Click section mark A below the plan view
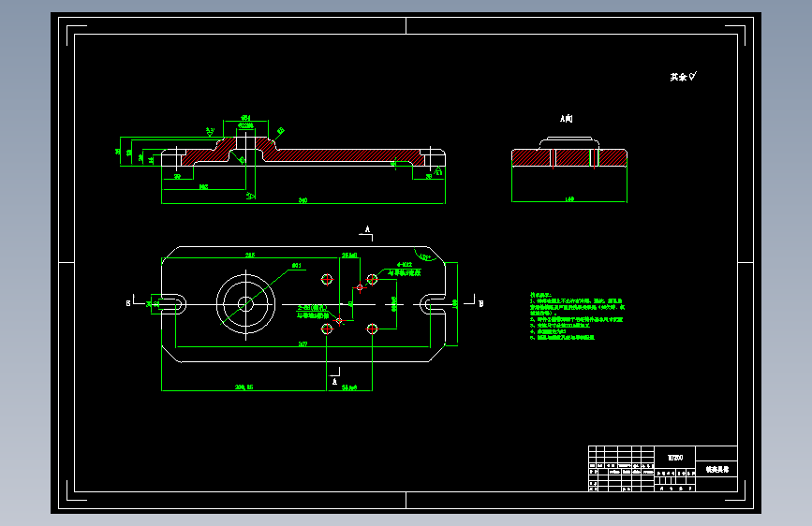The image size is (812, 526). [334, 382]
